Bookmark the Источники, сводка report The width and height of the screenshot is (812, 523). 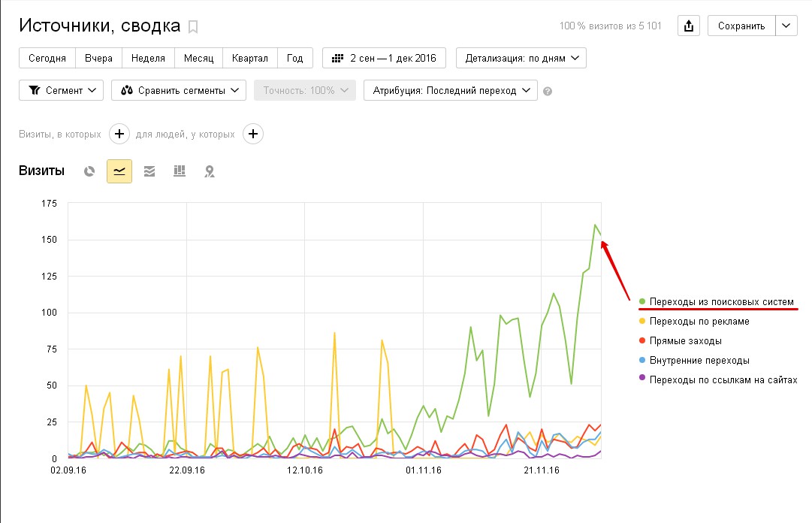[x=192, y=27]
